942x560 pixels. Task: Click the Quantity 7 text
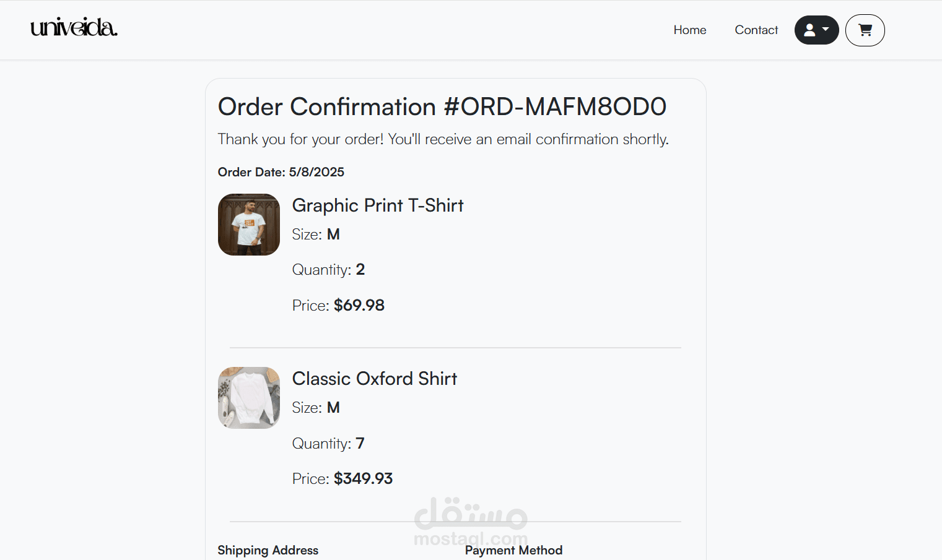tap(328, 444)
